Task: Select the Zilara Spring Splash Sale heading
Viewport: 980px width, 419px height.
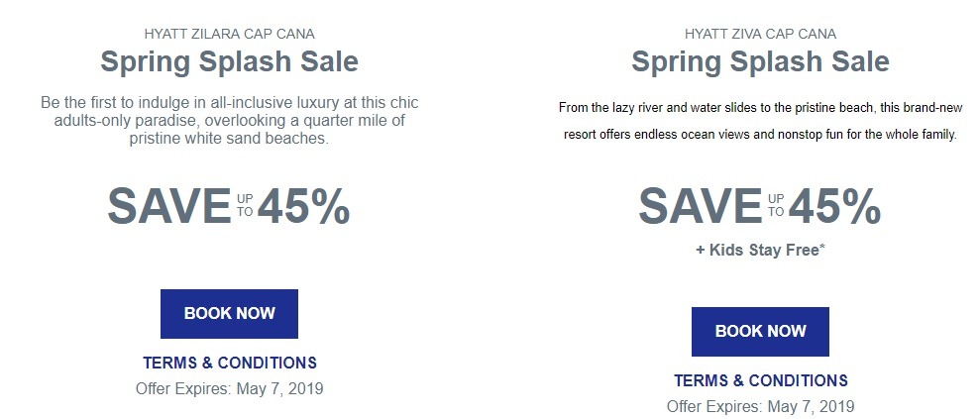Action: tap(229, 61)
